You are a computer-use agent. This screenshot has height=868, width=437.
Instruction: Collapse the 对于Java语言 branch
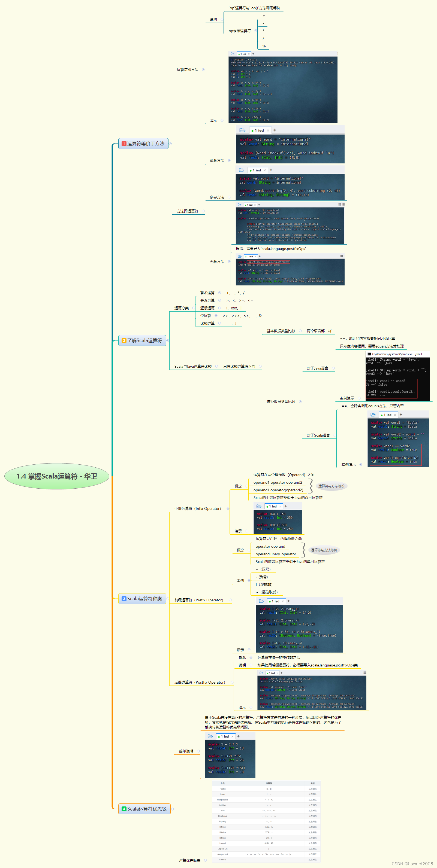click(333, 368)
